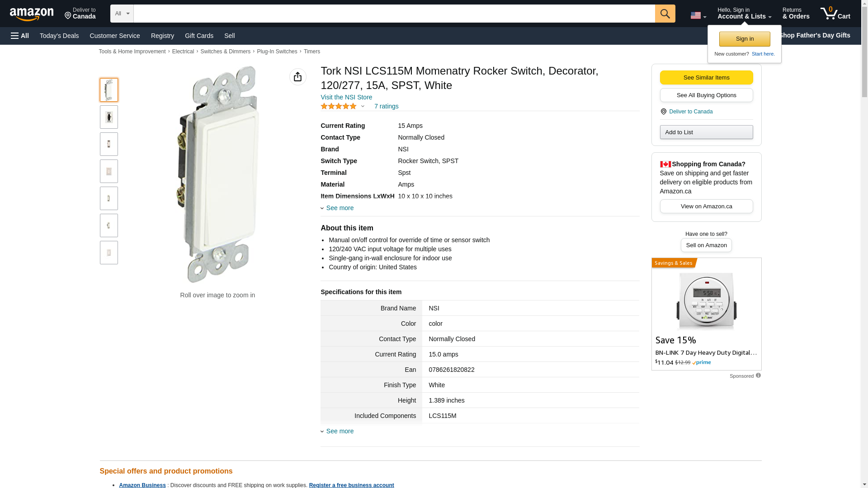Click See Similar Items button
868x488 pixels.
(x=706, y=78)
